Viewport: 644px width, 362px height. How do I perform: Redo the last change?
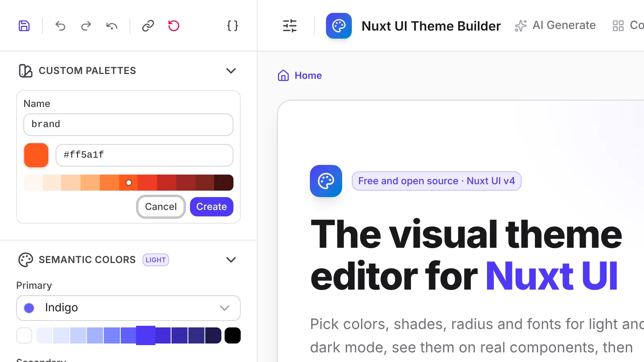point(86,26)
